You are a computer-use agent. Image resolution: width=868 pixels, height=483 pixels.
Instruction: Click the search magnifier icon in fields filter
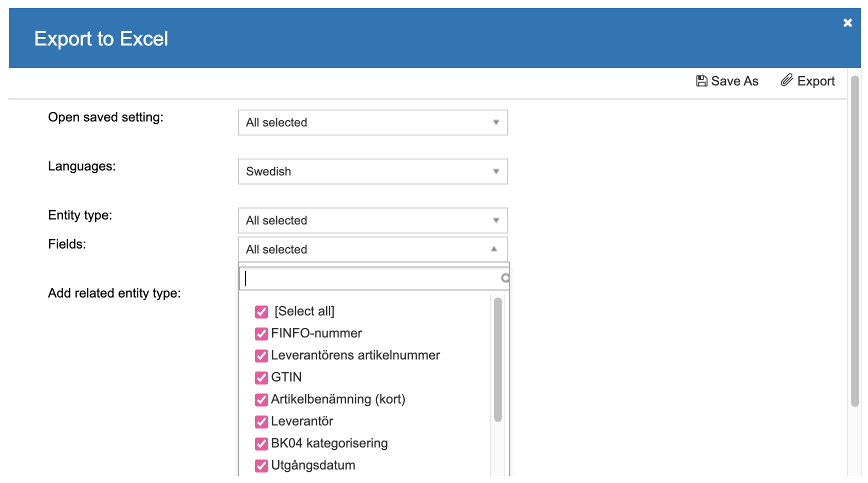pyautogui.click(x=505, y=278)
